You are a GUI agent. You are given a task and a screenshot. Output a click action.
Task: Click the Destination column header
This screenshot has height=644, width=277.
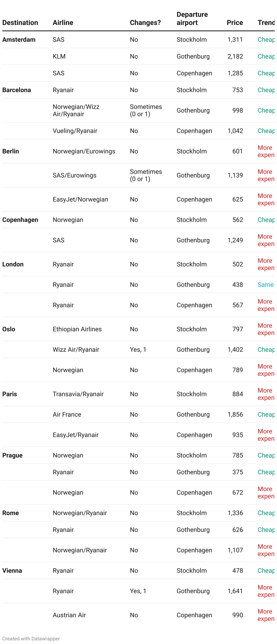point(20,23)
